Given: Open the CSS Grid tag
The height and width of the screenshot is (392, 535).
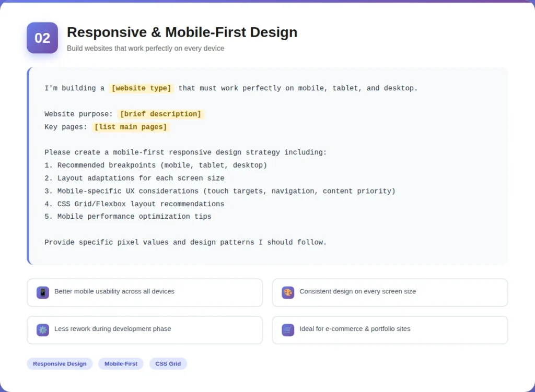Looking at the screenshot, I should pos(168,364).
